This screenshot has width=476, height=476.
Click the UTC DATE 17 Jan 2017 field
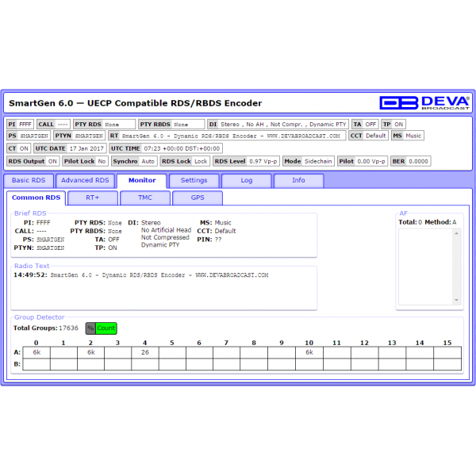(x=70, y=148)
